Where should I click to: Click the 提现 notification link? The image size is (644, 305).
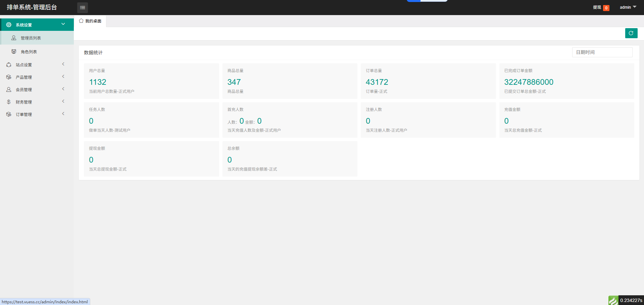click(597, 7)
